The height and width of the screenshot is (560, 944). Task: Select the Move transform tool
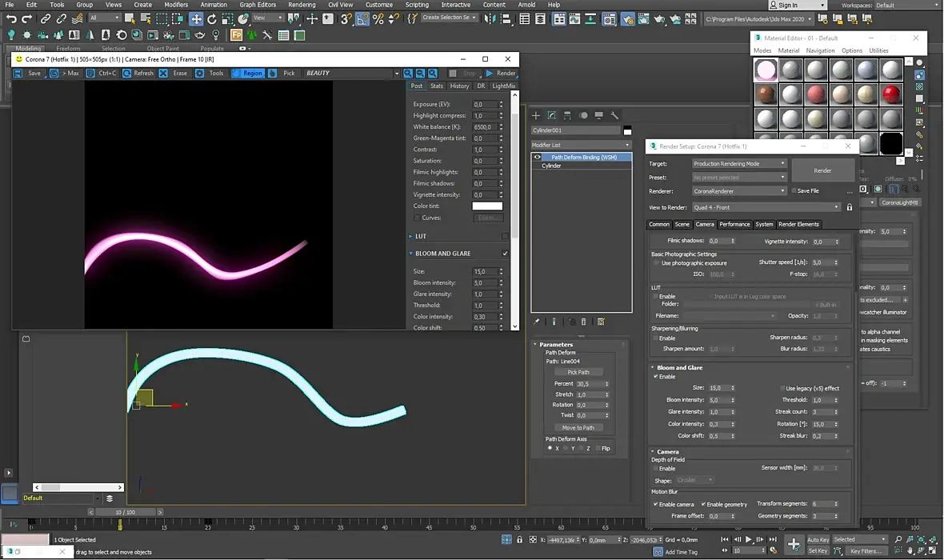click(x=196, y=18)
